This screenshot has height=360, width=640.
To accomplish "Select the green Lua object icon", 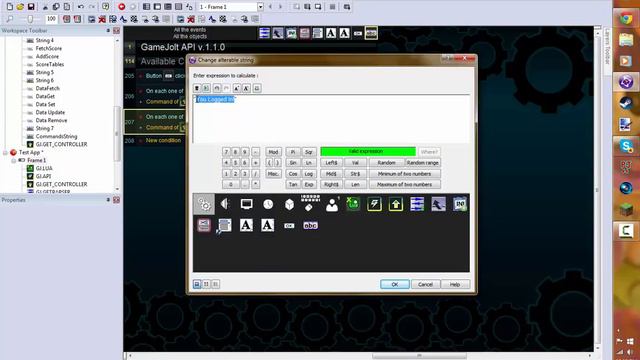I will (353, 204).
